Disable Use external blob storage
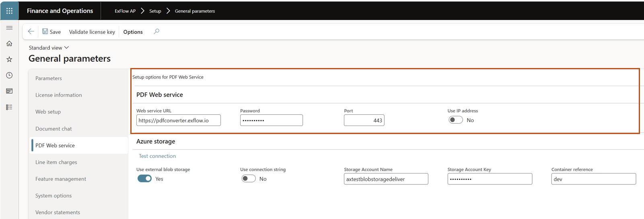The height and width of the screenshot is (219, 644). [144, 179]
